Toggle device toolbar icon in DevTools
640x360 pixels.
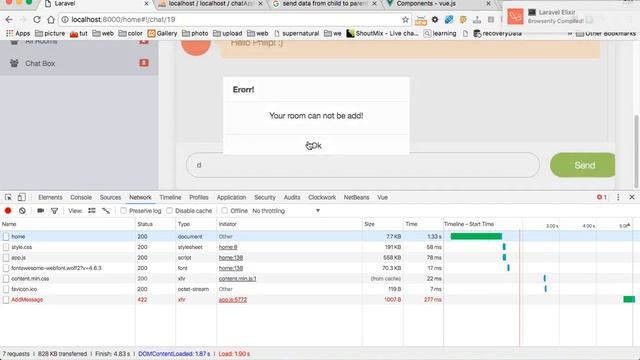tap(21, 197)
